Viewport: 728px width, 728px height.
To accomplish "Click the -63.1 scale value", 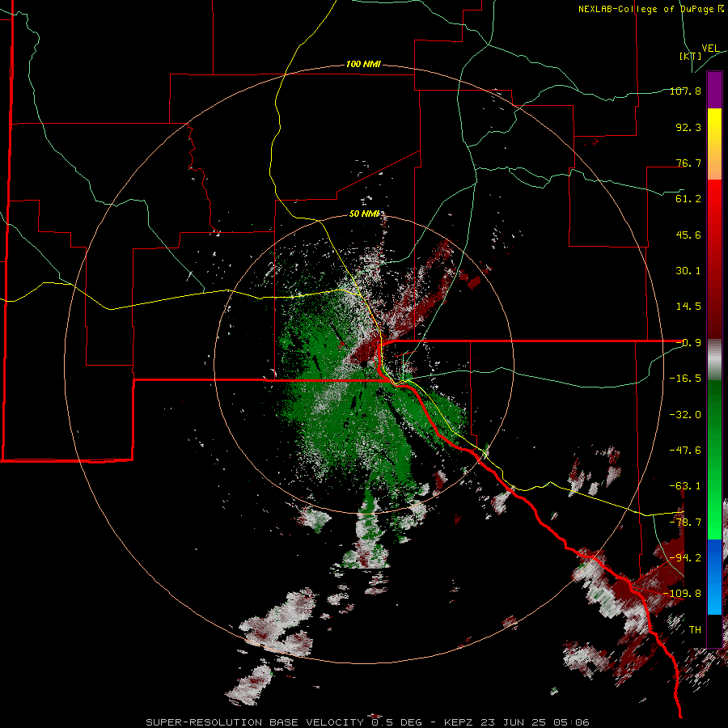I will [685, 486].
